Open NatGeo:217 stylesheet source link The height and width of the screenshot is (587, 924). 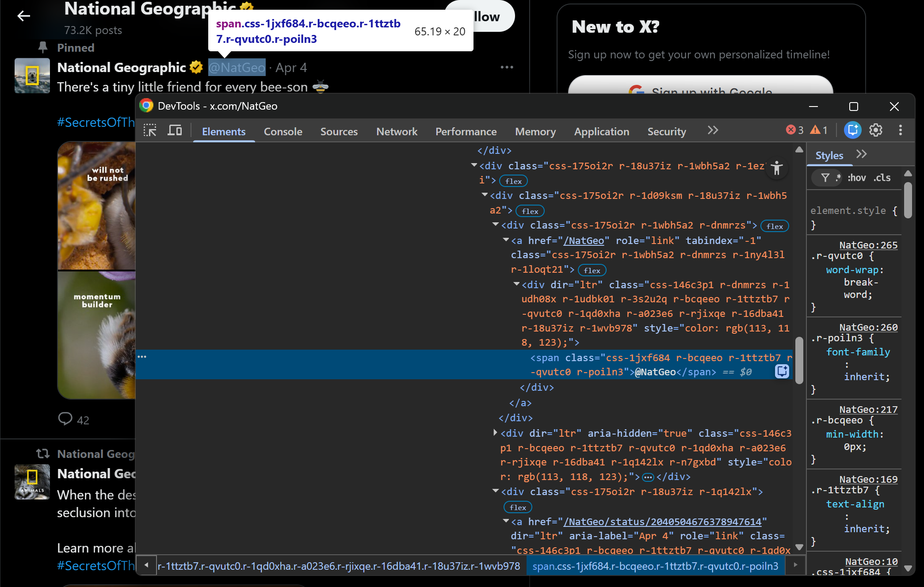coord(868,409)
